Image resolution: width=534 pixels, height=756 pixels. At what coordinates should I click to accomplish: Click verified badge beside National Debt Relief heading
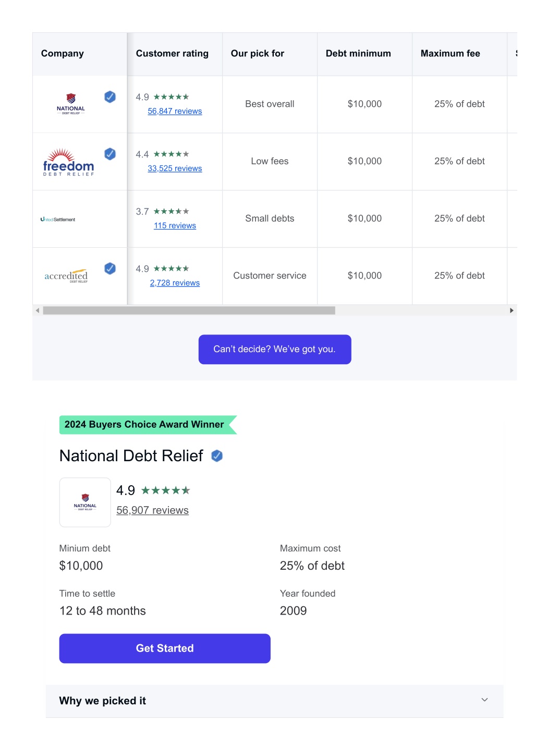click(217, 456)
